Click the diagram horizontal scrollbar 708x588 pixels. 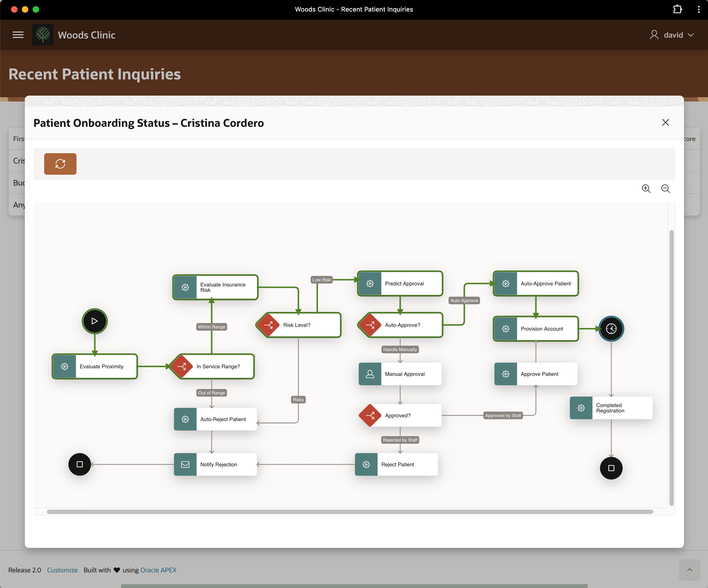(x=350, y=512)
